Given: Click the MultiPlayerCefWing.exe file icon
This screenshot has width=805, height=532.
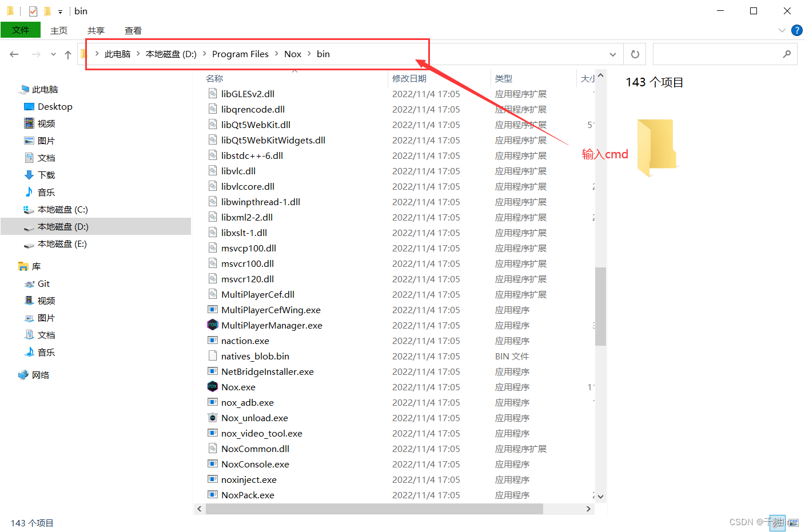Looking at the screenshot, I should (213, 310).
